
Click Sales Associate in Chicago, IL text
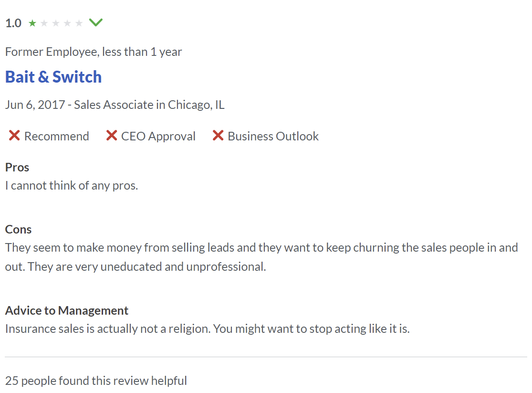149,105
